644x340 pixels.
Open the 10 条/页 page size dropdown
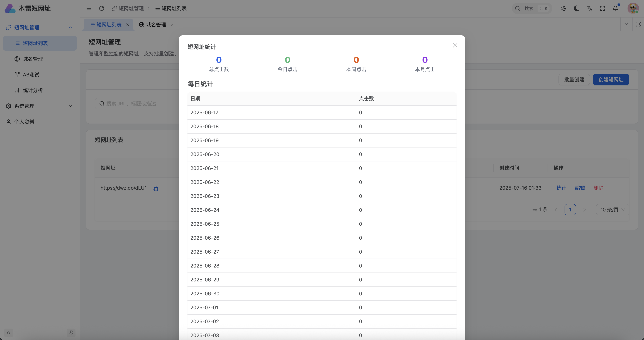point(612,210)
